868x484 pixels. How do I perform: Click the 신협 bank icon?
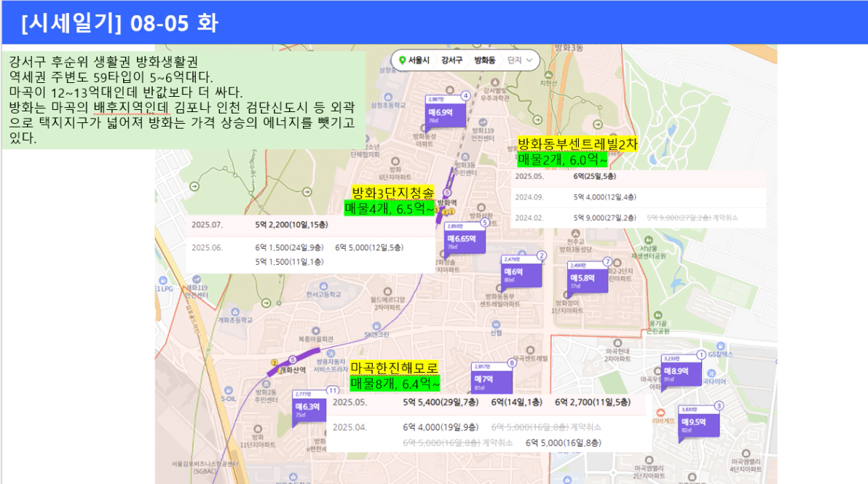[x=496, y=324]
